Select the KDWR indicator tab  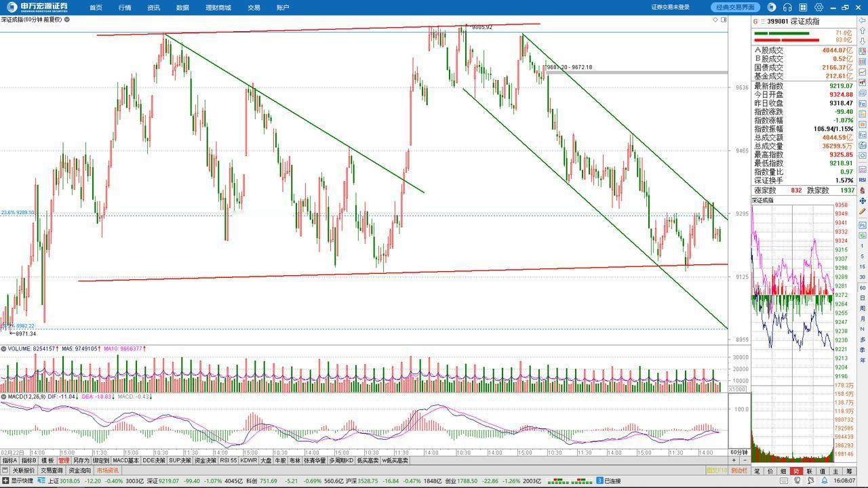pyautogui.click(x=249, y=461)
